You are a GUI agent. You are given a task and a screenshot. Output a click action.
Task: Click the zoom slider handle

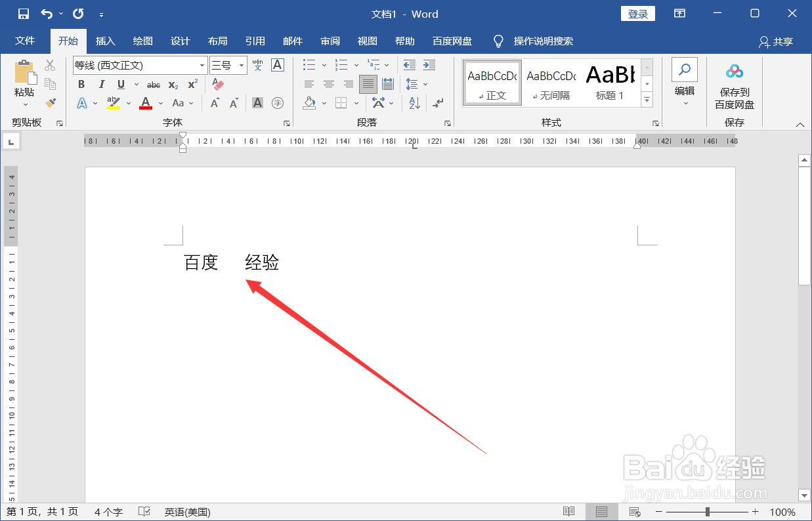[x=708, y=512]
